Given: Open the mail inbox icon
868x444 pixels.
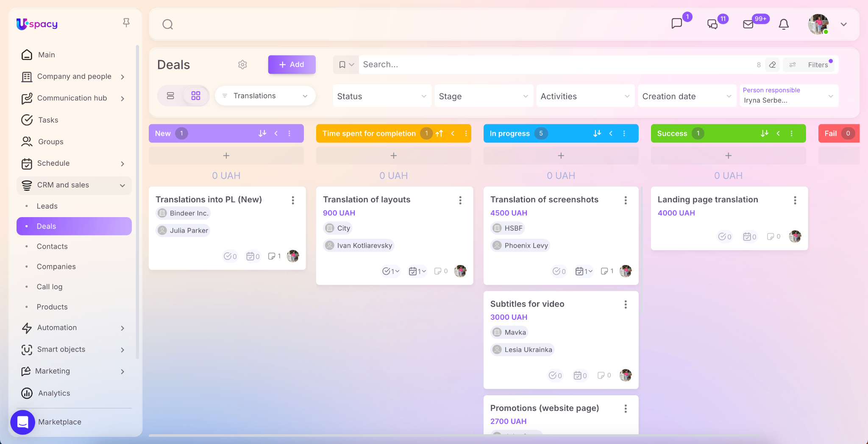Looking at the screenshot, I should (x=748, y=24).
